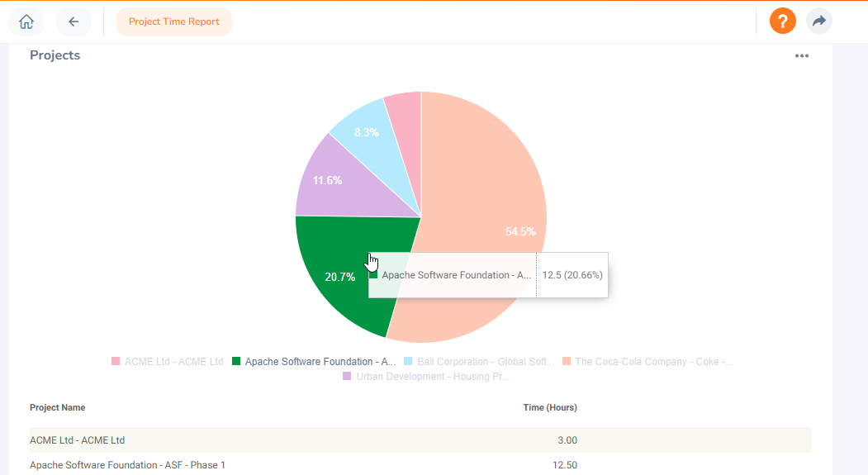Click the Projects section heading
Image resolution: width=868 pixels, height=475 pixels.
click(x=55, y=55)
